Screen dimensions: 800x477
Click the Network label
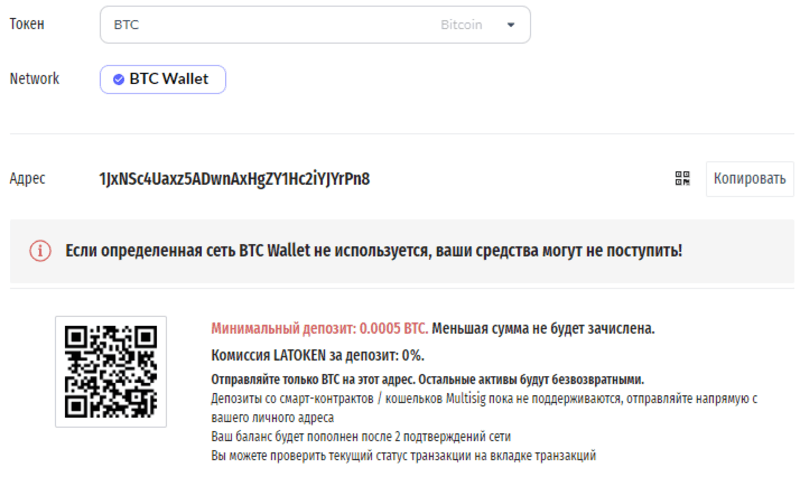35,79
